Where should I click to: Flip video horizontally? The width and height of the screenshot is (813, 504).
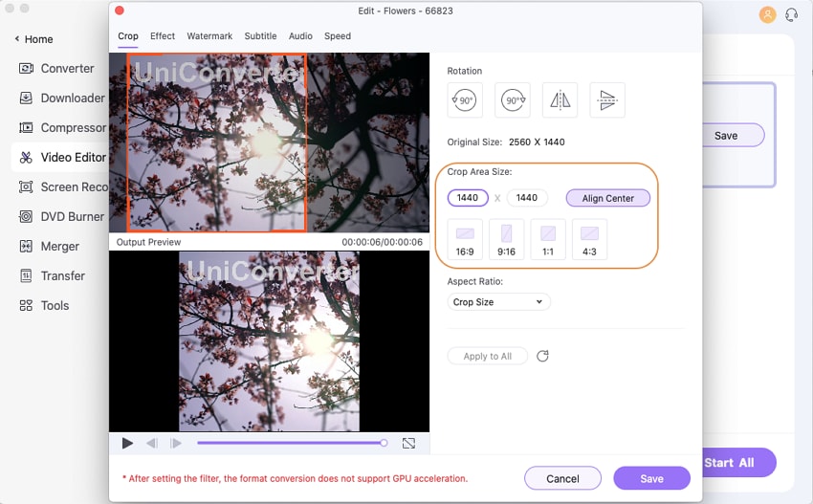click(560, 100)
